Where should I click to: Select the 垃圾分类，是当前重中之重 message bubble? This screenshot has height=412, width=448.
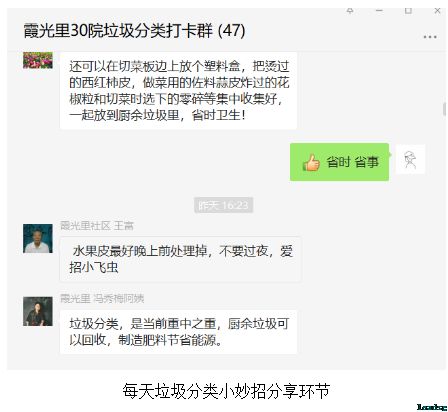point(178,332)
